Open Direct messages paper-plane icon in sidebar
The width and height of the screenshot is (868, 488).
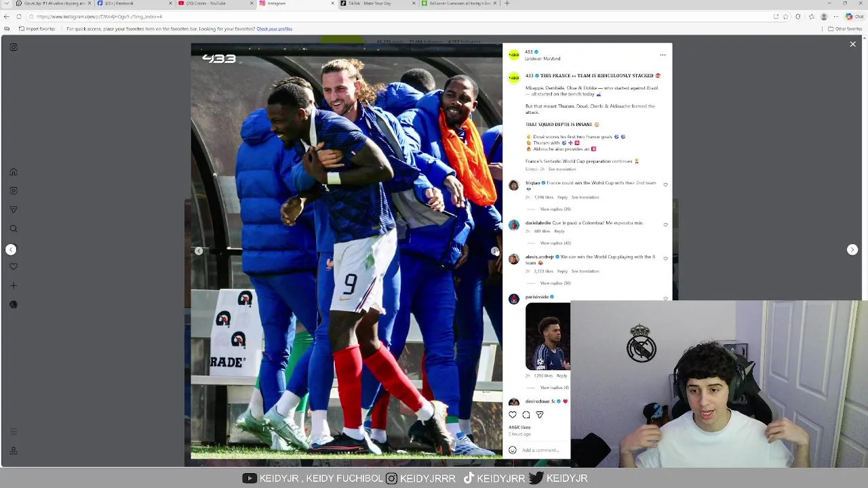click(x=13, y=210)
